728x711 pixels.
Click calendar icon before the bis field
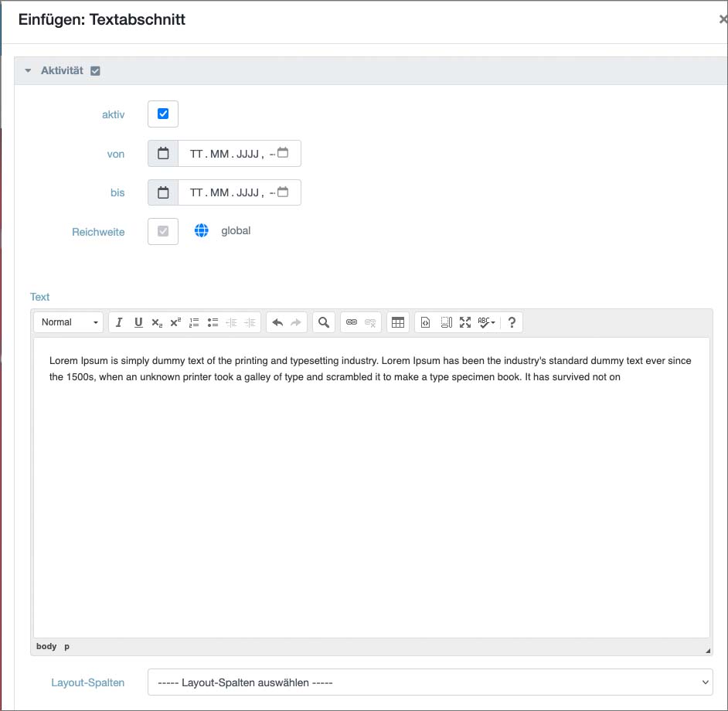click(x=163, y=192)
